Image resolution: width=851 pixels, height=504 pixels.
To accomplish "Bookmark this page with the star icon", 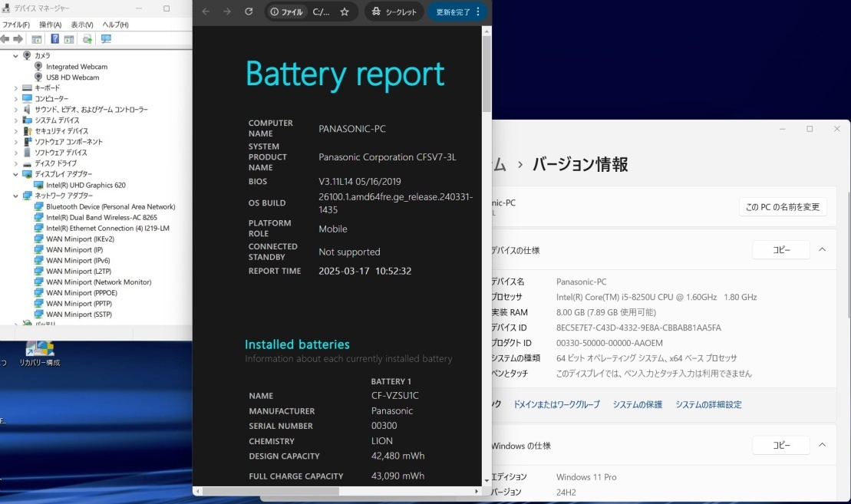I will pyautogui.click(x=345, y=12).
